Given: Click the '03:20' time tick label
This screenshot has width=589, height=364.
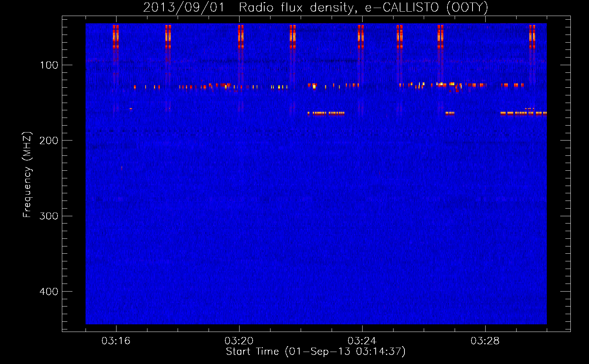Looking at the screenshot, I should point(239,341).
